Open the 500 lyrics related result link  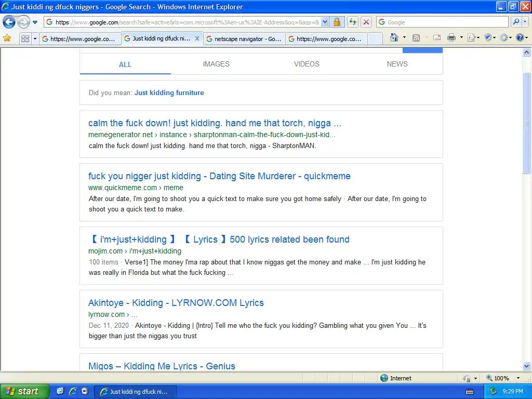pyautogui.click(x=219, y=240)
